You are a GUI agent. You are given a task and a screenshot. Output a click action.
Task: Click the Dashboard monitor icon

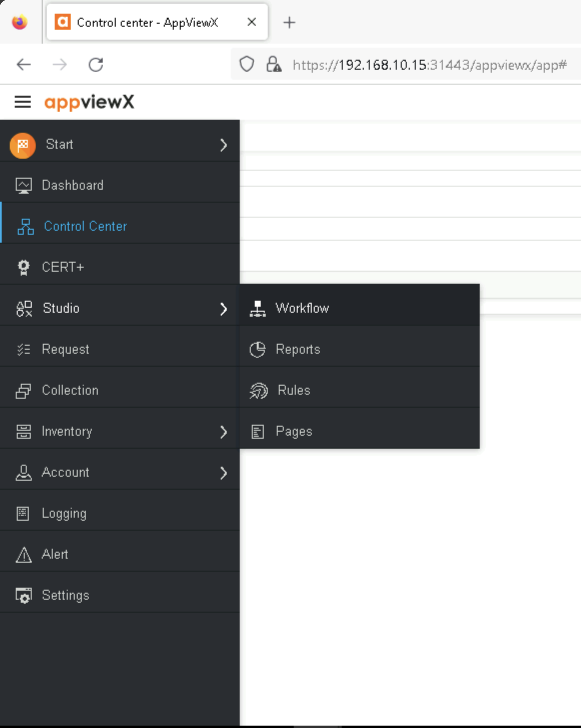click(24, 185)
